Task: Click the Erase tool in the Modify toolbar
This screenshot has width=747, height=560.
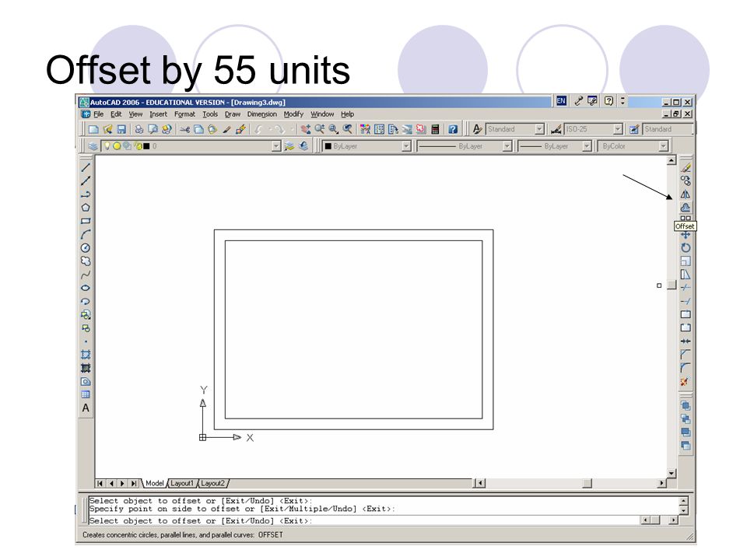Action: coord(686,168)
